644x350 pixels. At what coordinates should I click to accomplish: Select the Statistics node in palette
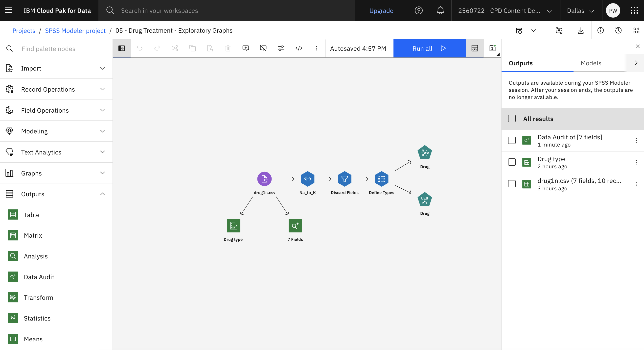coord(56,318)
